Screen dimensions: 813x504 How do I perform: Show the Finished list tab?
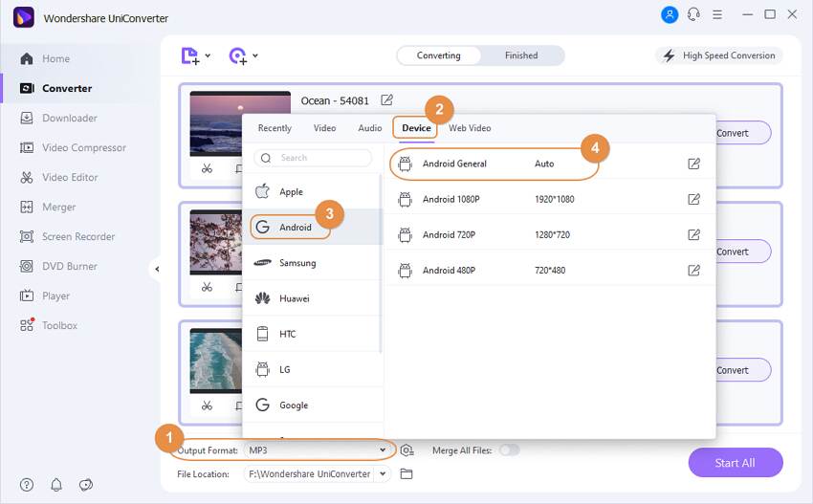pyautogui.click(x=521, y=55)
